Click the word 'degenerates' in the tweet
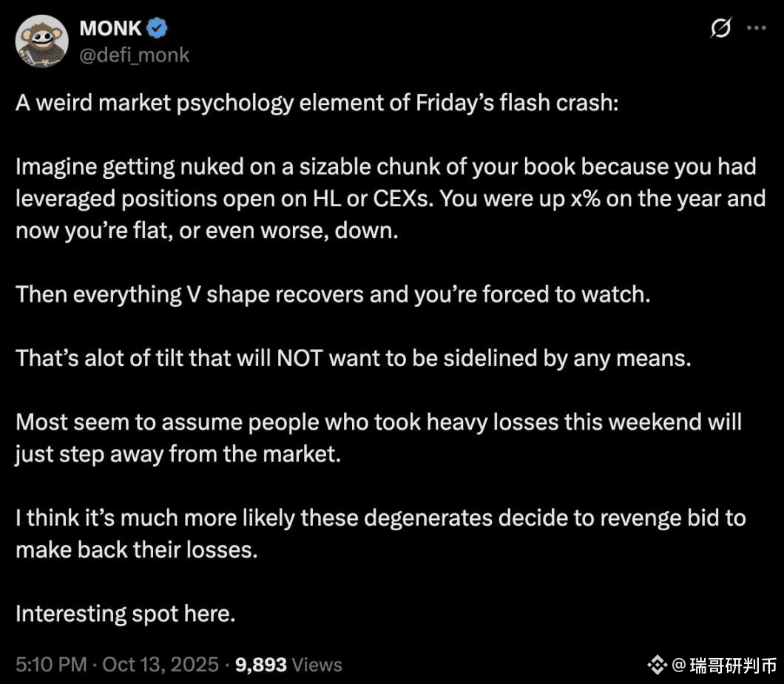Image resolution: width=784 pixels, height=684 pixels. coord(419,518)
